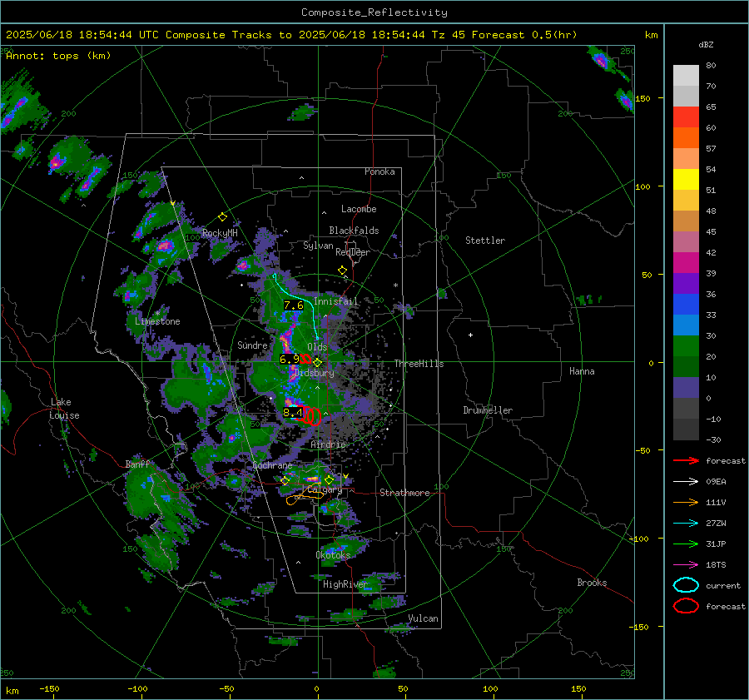
Task: Select the orange 57-60 dBZ color swatch
Action: [686, 138]
